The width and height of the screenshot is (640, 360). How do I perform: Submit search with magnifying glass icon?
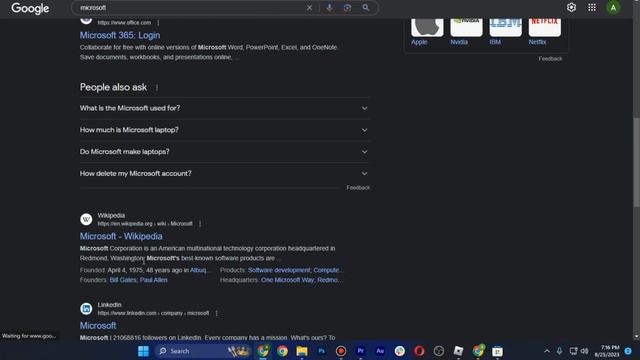pyautogui.click(x=366, y=8)
